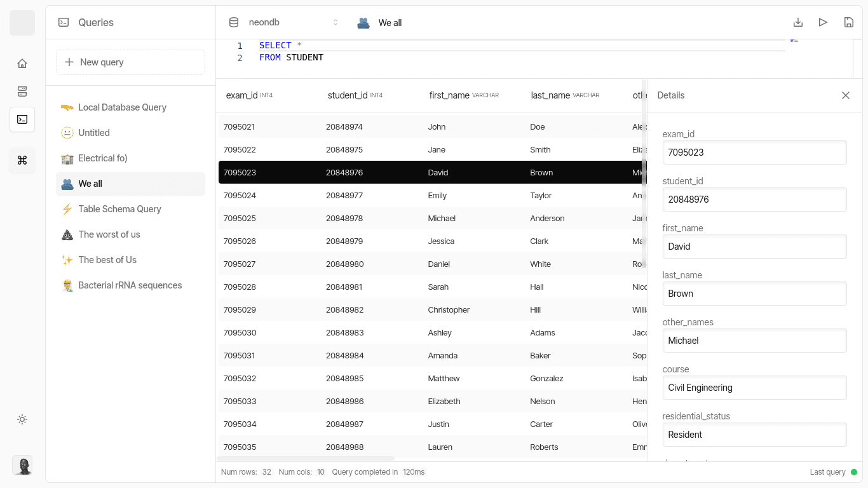Select row with first name John
The height and width of the screenshot is (488, 868).
click(x=432, y=127)
